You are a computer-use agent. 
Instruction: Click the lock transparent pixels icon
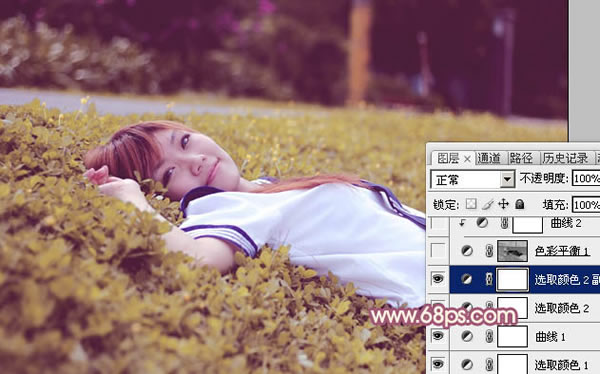coord(471,204)
